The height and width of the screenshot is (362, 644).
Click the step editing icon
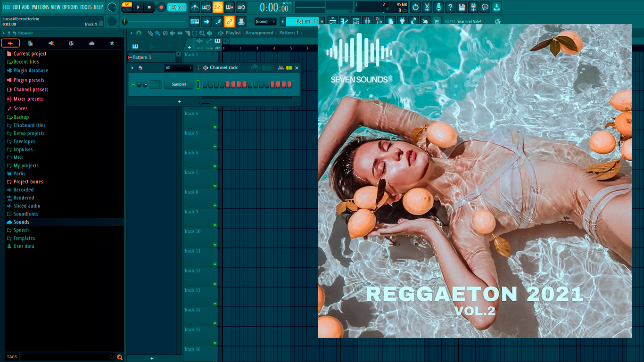click(x=218, y=21)
